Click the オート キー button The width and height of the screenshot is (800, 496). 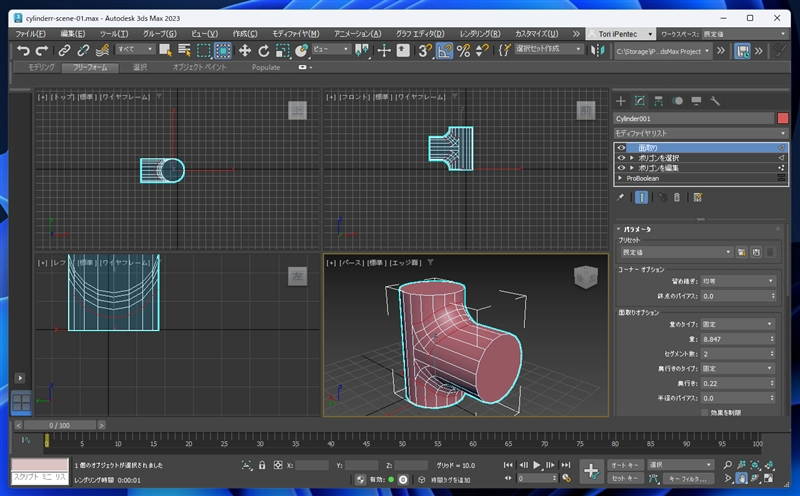pos(624,465)
